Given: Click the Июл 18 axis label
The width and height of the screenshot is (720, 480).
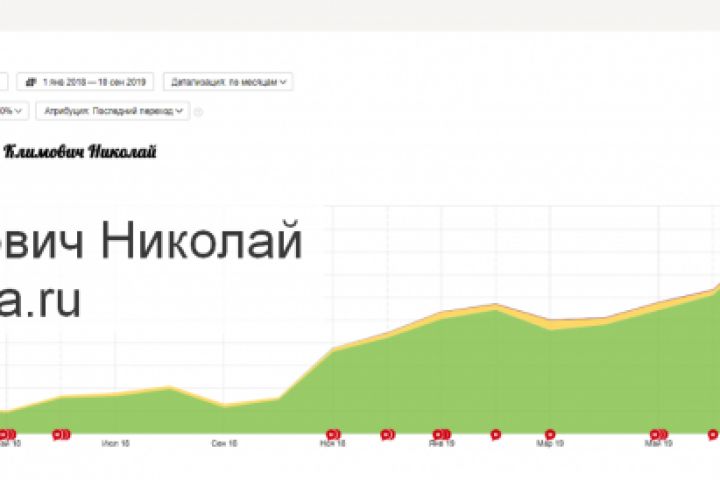Looking at the screenshot, I should [x=116, y=444].
